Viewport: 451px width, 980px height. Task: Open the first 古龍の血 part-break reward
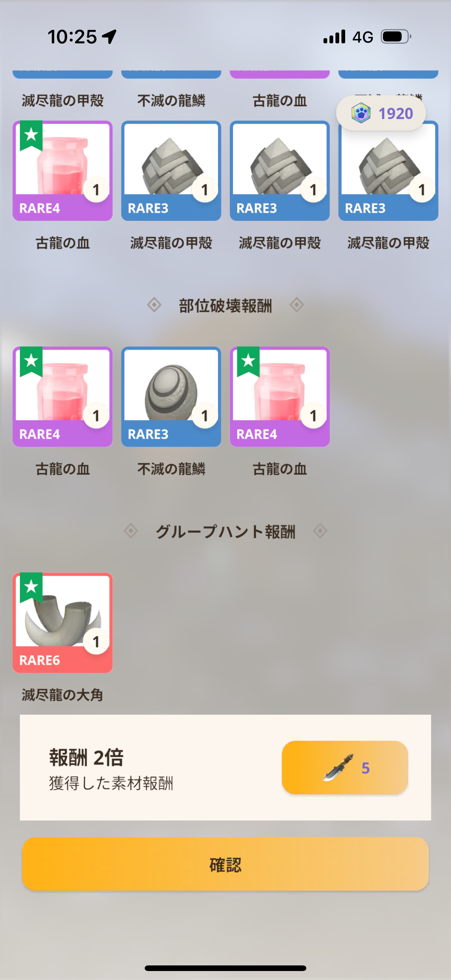coord(62,397)
